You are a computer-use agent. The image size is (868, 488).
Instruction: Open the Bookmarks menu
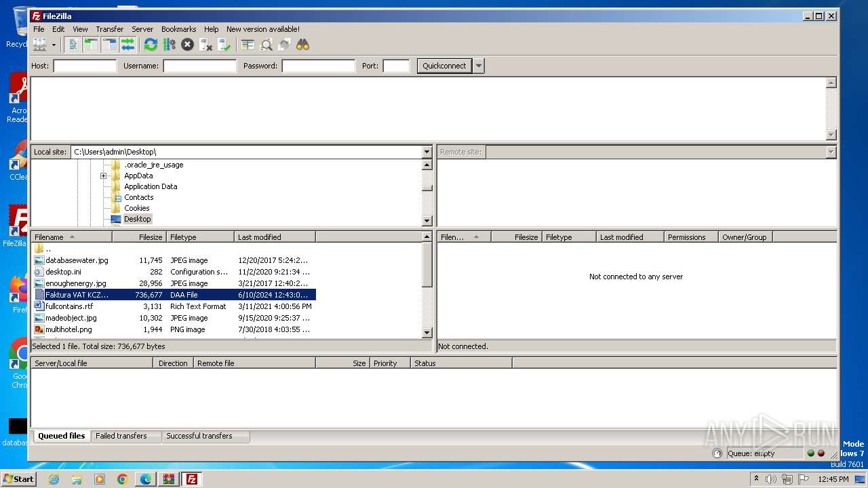coord(178,29)
